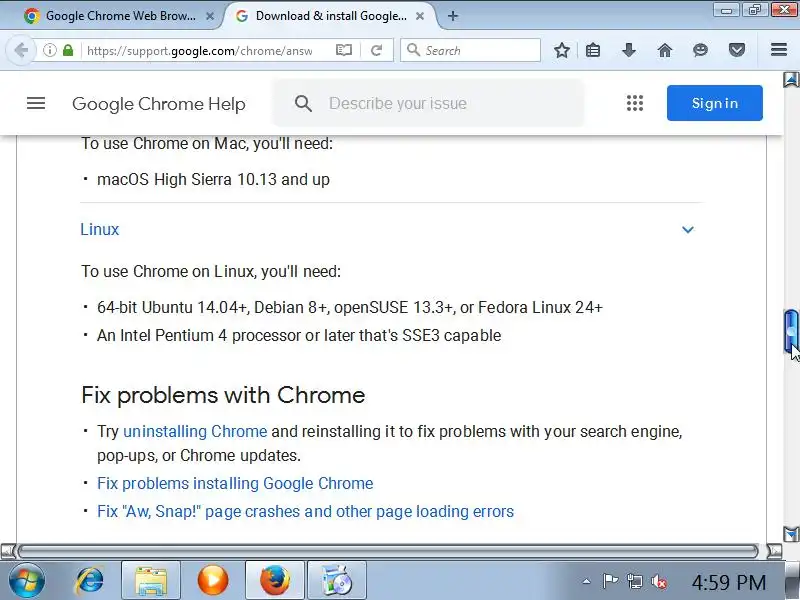Screen dimensions: 800x600
Task: Click Sign in button
Action: (714, 103)
